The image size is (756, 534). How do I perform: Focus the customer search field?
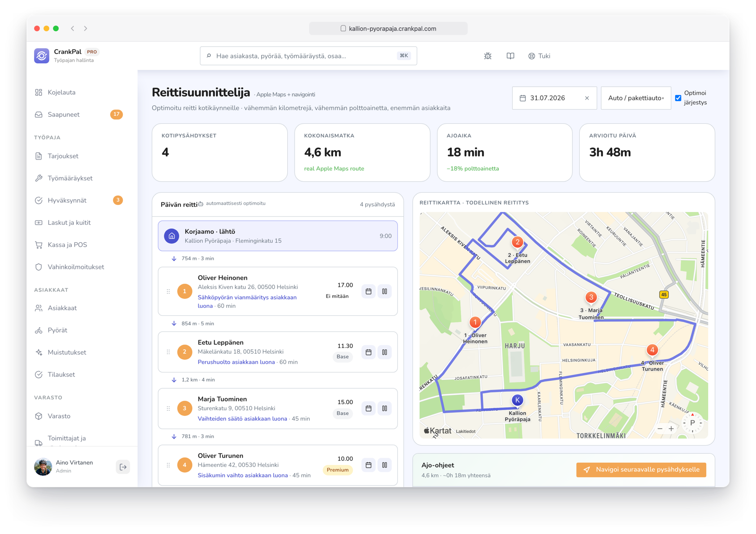[x=308, y=56]
